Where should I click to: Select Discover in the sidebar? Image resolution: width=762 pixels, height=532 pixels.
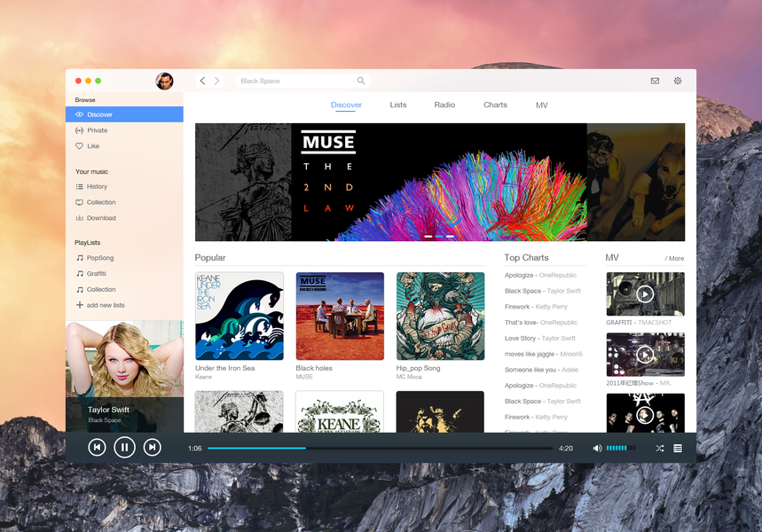tap(124, 114)
